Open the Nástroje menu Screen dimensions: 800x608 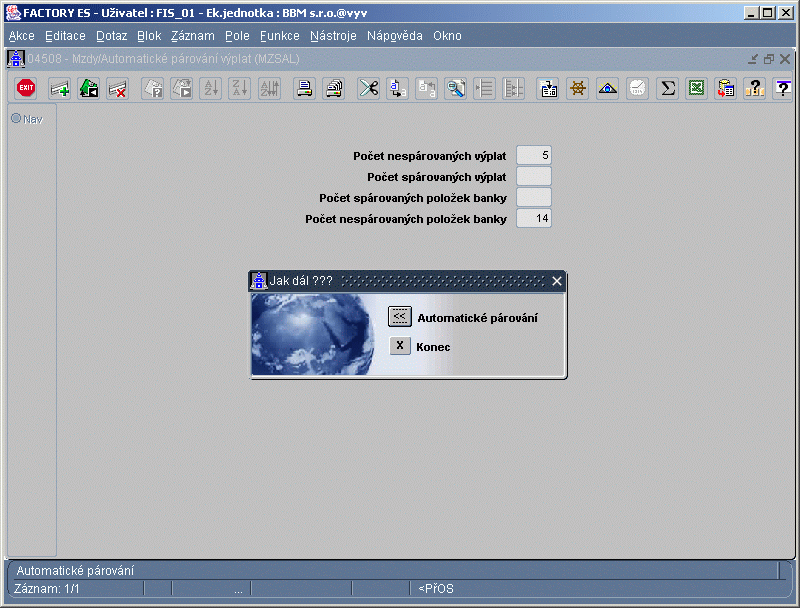point(333,36)
